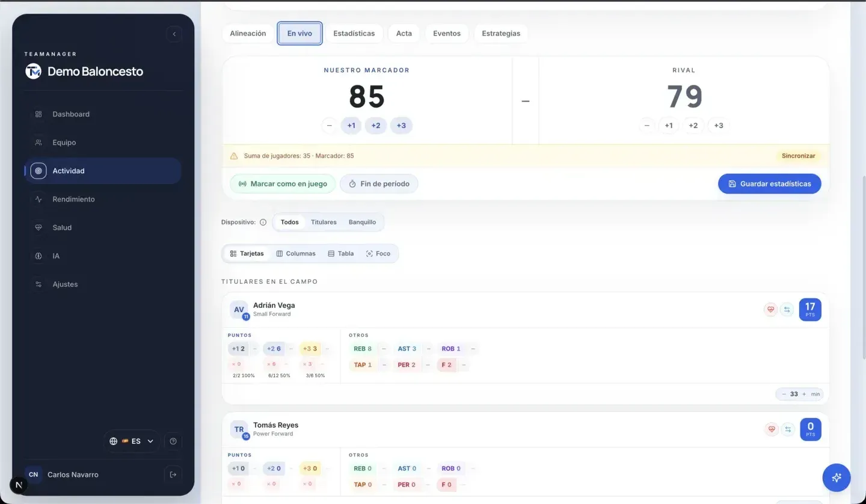Decrease our score with minus button
This screenshot has width=866, height=504.
328,126
